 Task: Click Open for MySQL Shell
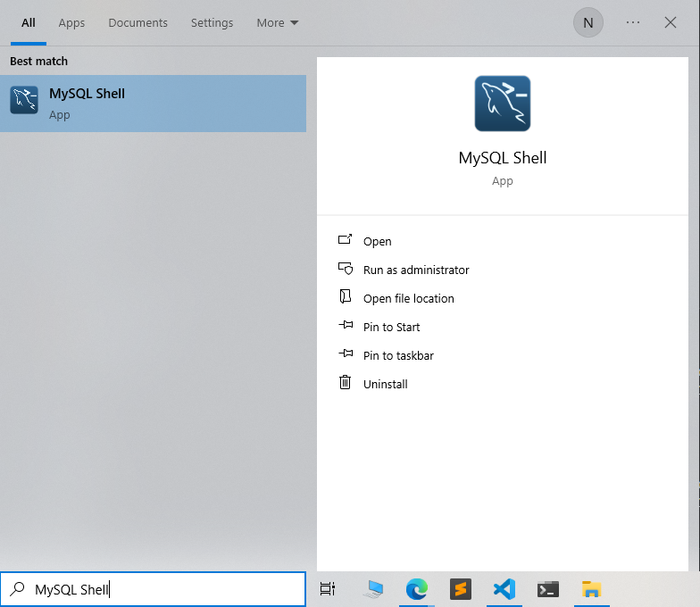(377, 241)
